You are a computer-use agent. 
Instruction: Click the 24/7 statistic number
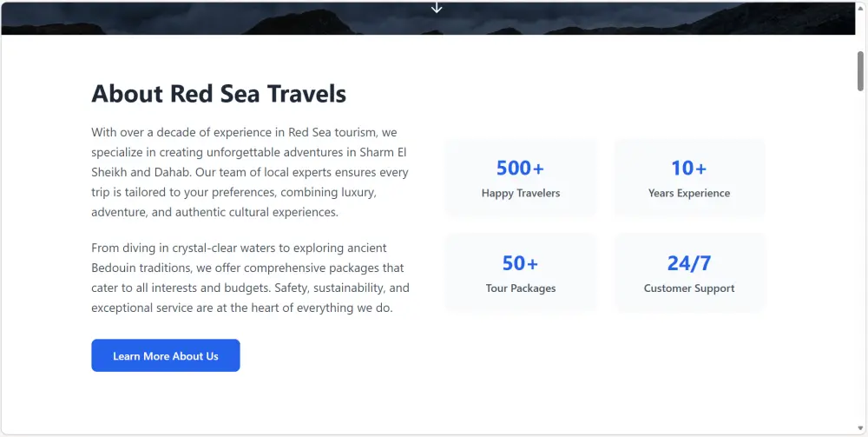tap(689, 263)
